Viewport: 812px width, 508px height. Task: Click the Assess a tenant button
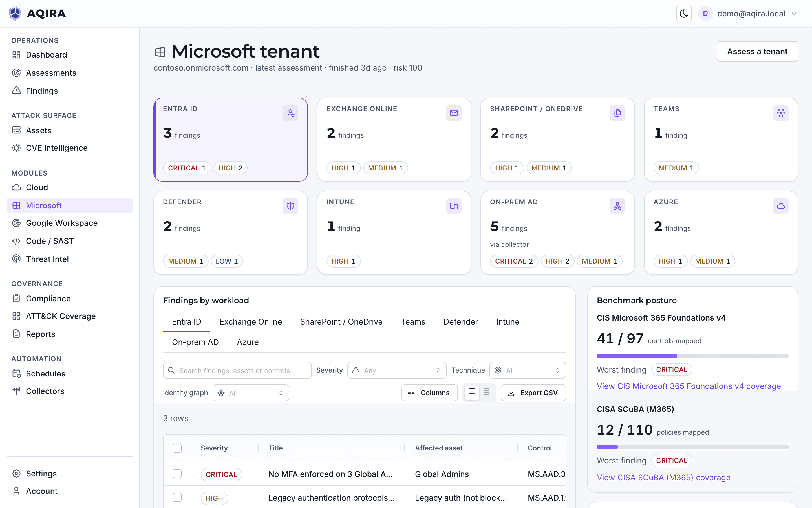[757, 51]
